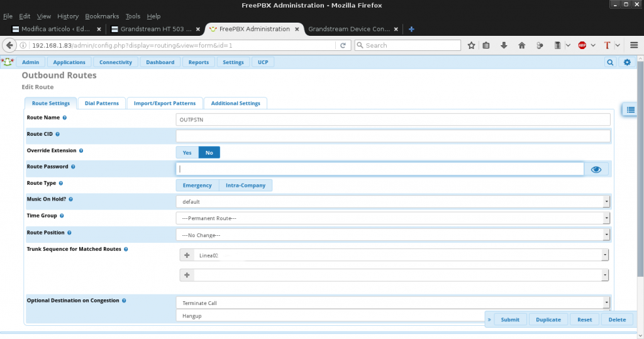The width and height of the screenshot is (644, 339).
Task: Click the Firefox bookmark star icon
Action: [471, 45]
